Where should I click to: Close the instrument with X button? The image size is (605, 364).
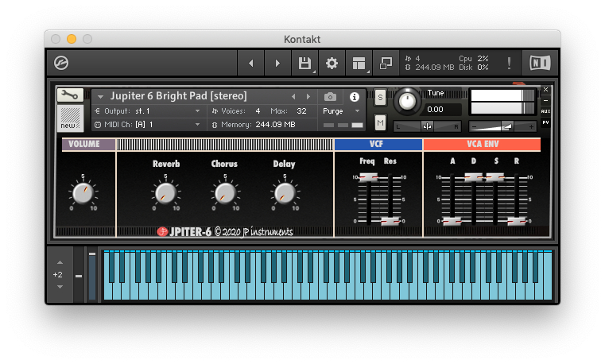[x=545, y=90]
